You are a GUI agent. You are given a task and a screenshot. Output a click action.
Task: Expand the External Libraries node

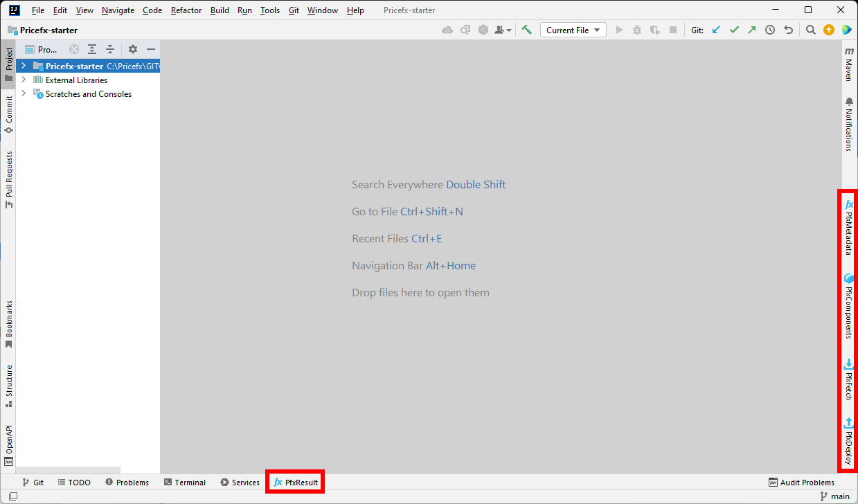tap(24, 80)
